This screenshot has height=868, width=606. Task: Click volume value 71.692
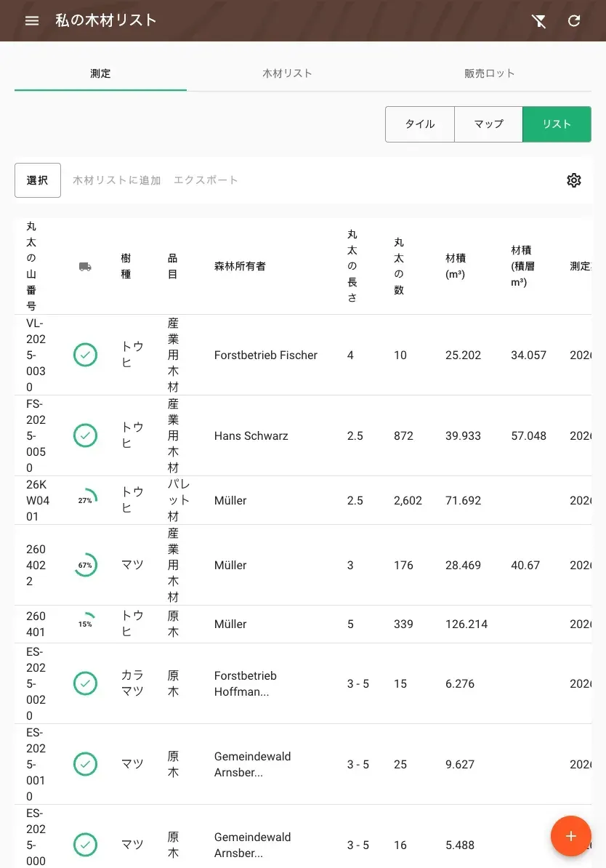pyautogui.click(x=463, y=501)
